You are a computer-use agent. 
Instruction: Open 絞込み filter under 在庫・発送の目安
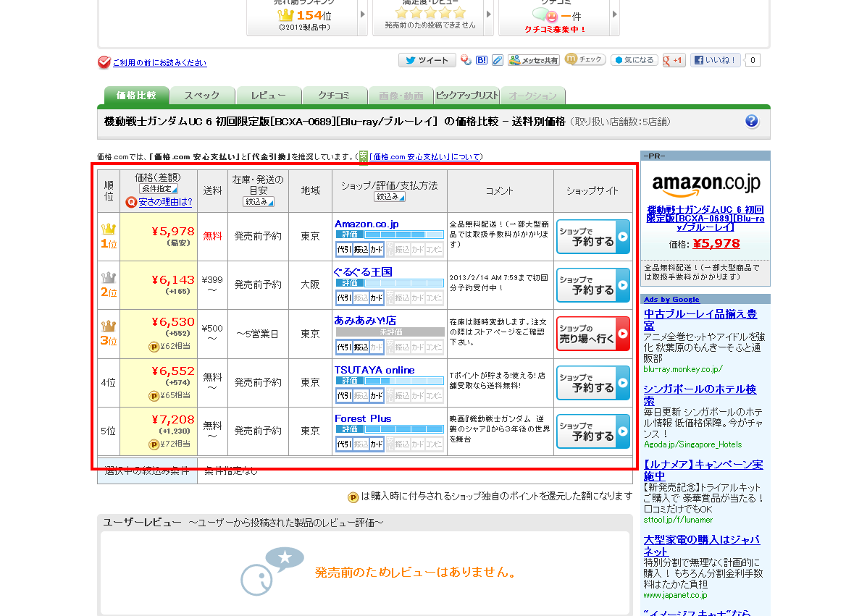(x=259, y=202)
